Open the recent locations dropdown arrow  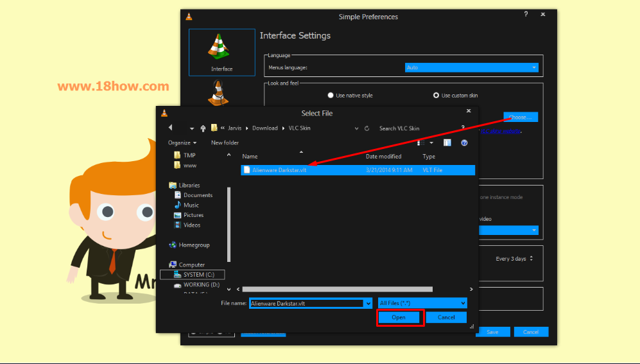[x=192, y=128]
